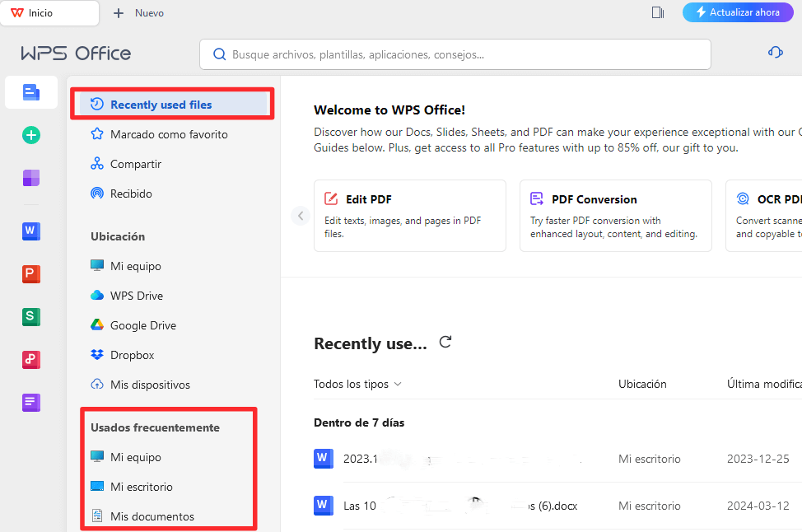The width and height of the screenshot is (802, 532).
Task: Open the purple forms icon in sidebar
Action: 31,403
